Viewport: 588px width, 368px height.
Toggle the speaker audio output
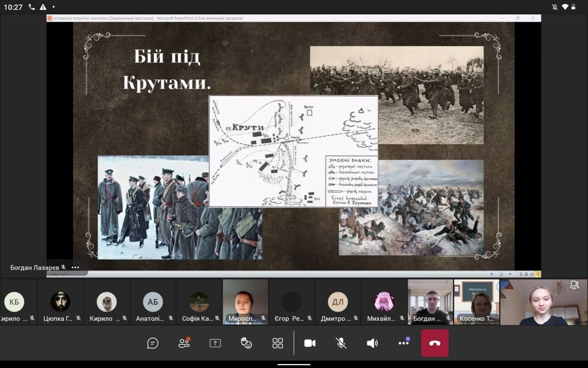pyautogui.click(x=372, y=343)
